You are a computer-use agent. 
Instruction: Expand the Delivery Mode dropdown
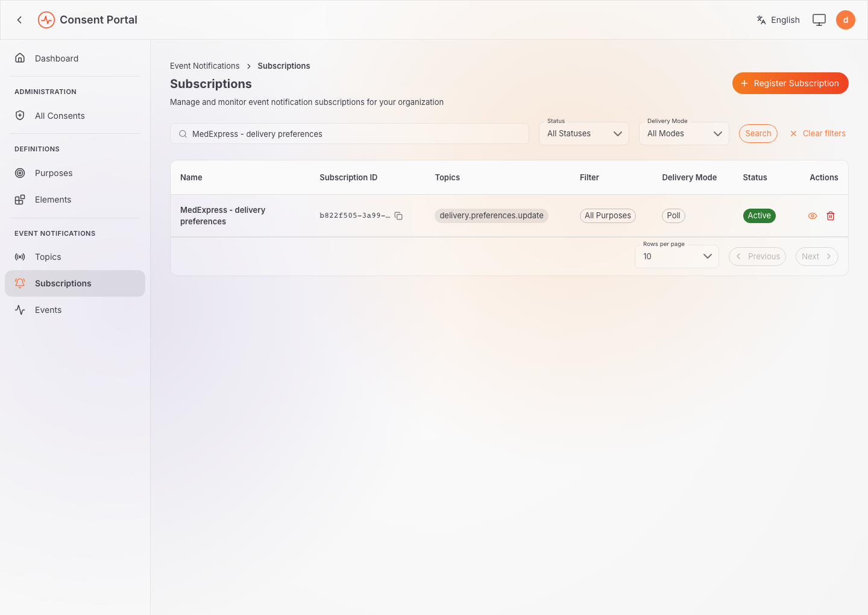(x=684, y=133)
